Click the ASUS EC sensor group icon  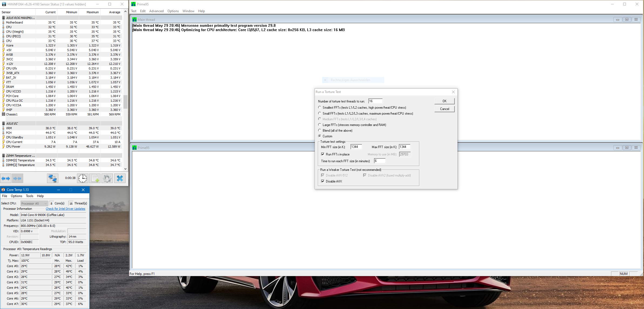coord(4,124)
